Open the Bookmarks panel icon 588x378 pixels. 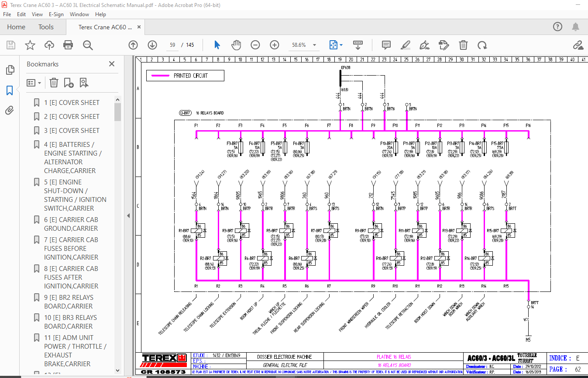click(x=10, y=90)
